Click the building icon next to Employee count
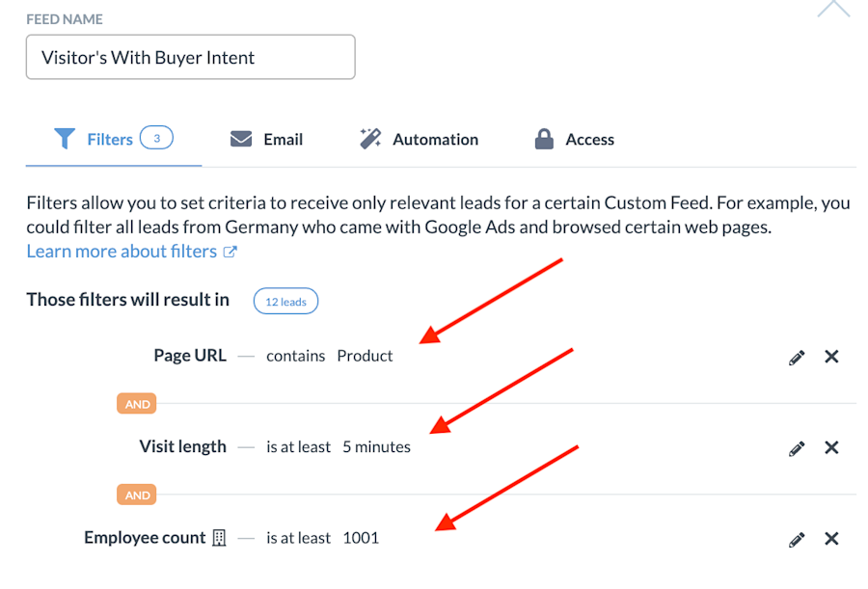 (219, 537)
